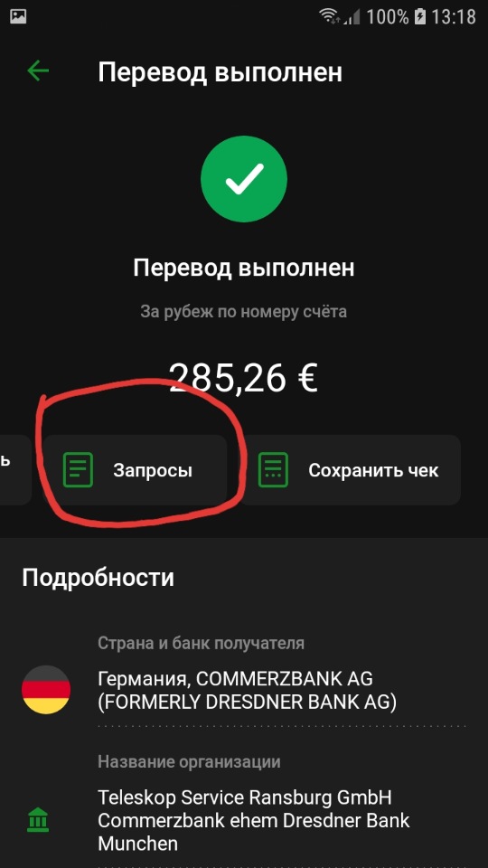Image resolution: width=488 pixels, height=868 pixels.
Task: Tap the image notification icon in status bar
Action: [18, 16]
